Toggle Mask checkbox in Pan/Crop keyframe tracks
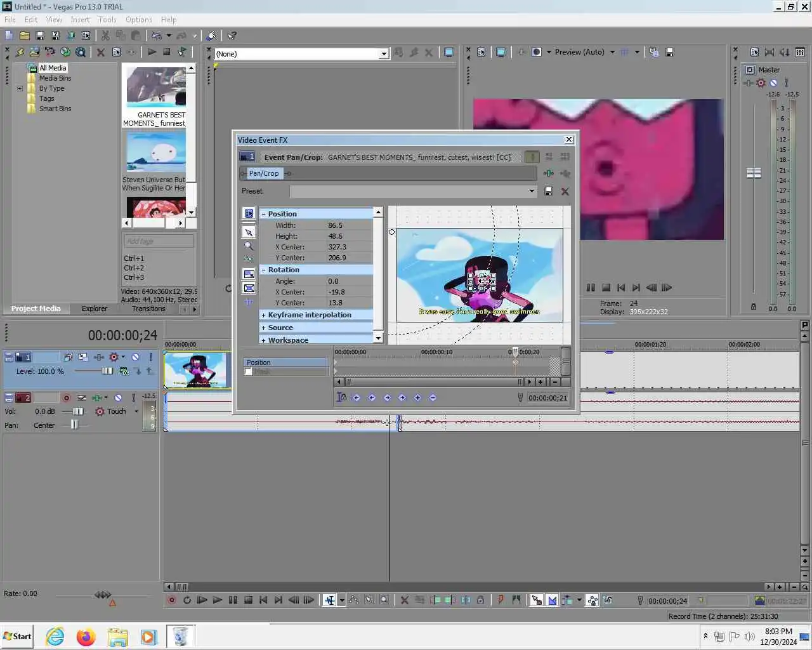 249,371
